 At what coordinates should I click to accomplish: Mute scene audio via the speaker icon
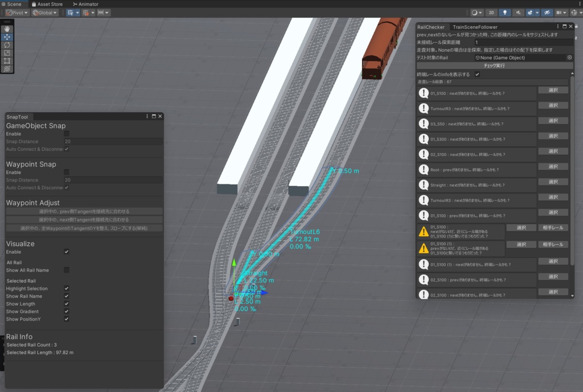[x=519, y=12]
